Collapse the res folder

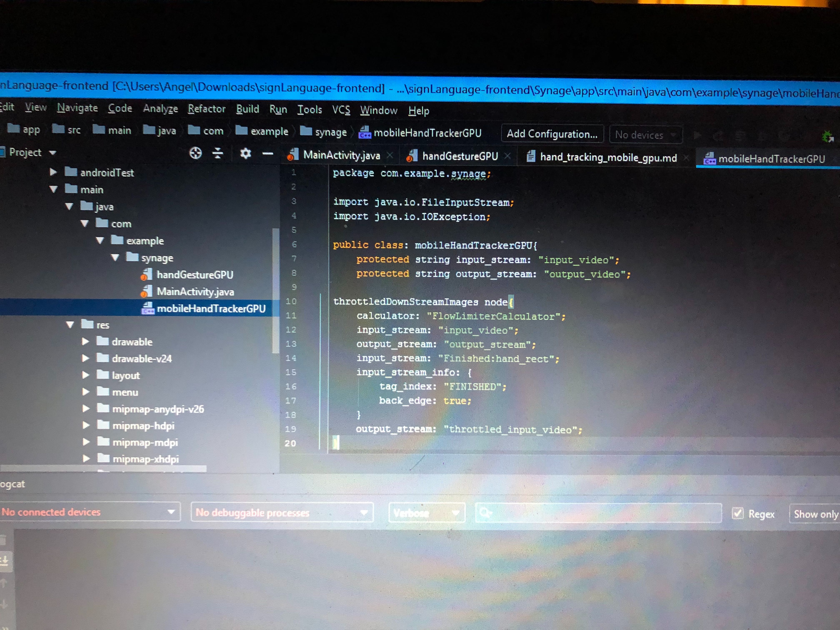(x=70, y=325)
